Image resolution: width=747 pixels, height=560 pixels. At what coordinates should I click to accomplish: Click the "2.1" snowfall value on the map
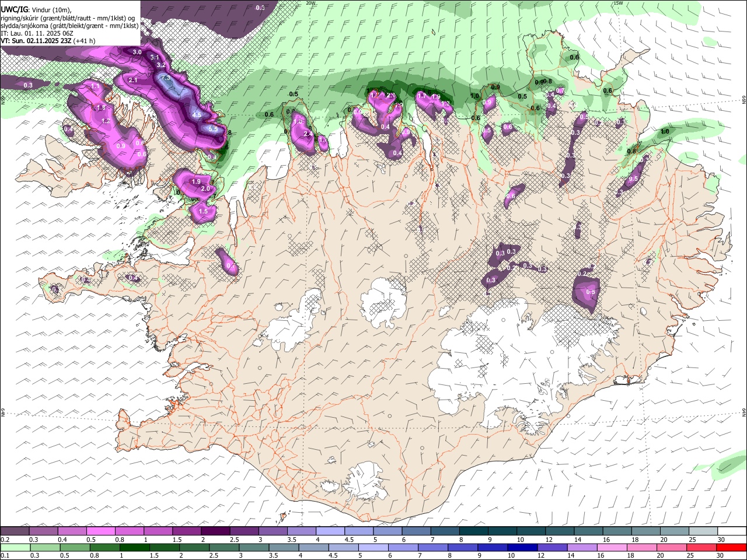pyautogui.click(x=132, y=80)
